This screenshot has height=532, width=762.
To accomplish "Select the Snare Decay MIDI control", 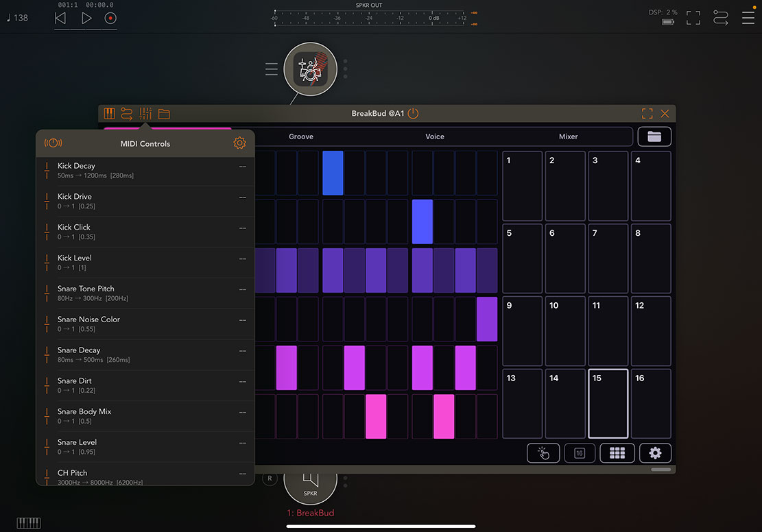I will [x=145, y=354].
